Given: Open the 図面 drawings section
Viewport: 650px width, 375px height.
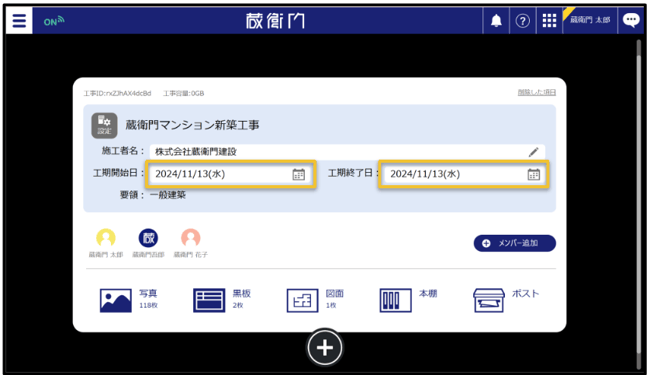Looking at the screenshot, I should (315, 300).
